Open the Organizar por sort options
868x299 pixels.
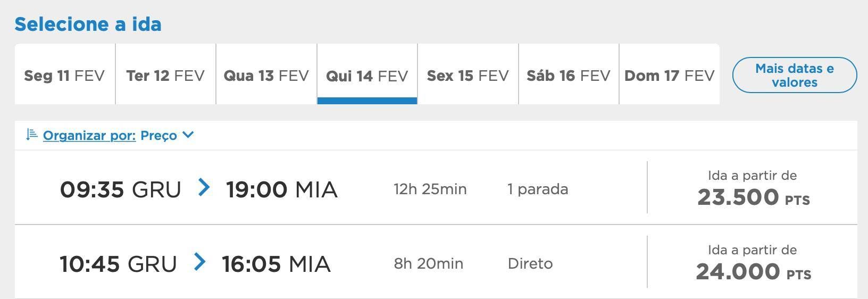tap(89, 136)
